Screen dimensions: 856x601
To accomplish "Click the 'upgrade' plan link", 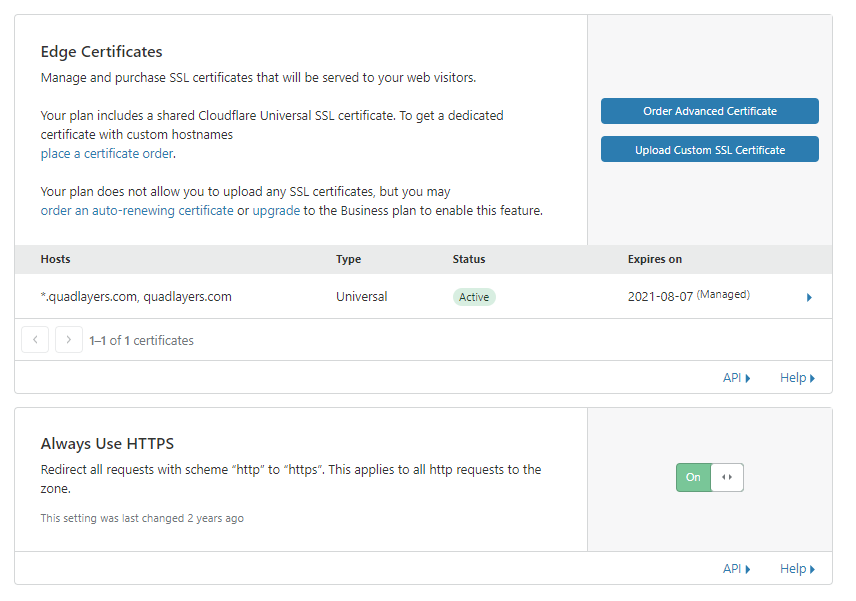I will (x=276, y=211).
